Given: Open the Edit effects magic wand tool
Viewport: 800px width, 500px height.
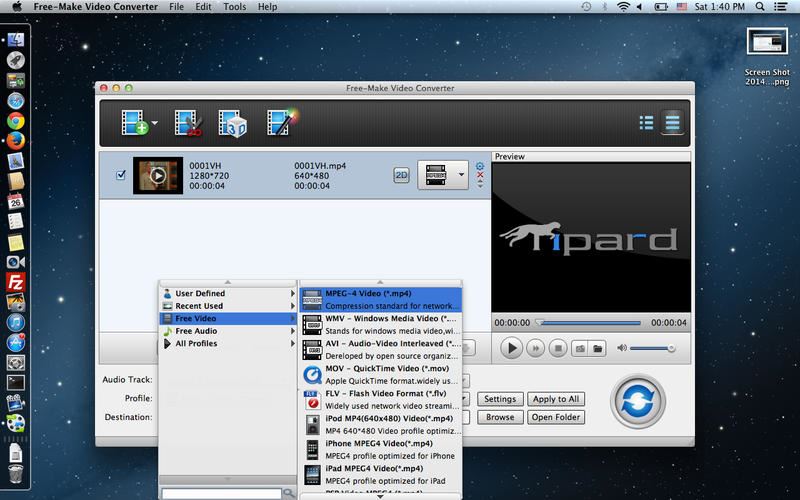Looking at the screenshot, I should 281,122.
